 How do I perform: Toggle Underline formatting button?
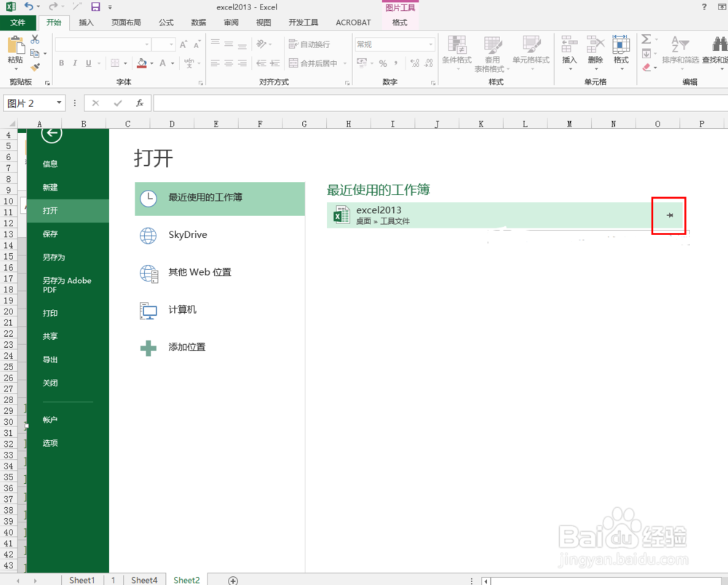pyautogui.click(x=88, y=63)
